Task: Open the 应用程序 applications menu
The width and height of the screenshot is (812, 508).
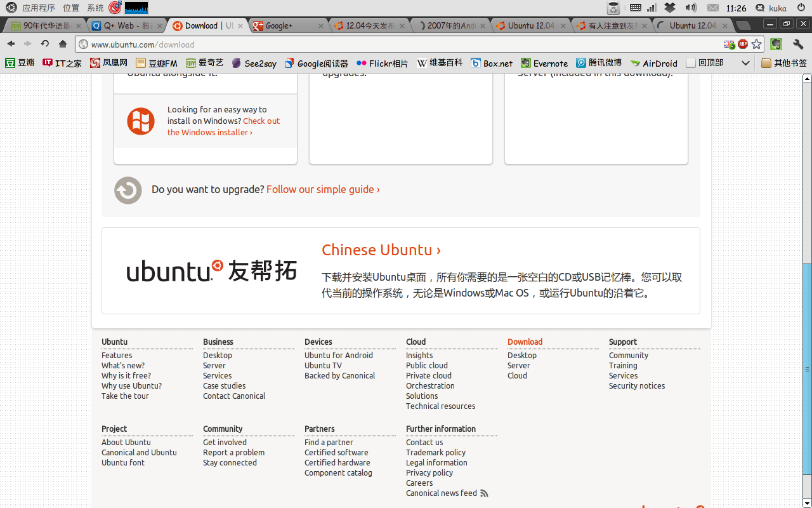Action: click(x=39, y=8)
